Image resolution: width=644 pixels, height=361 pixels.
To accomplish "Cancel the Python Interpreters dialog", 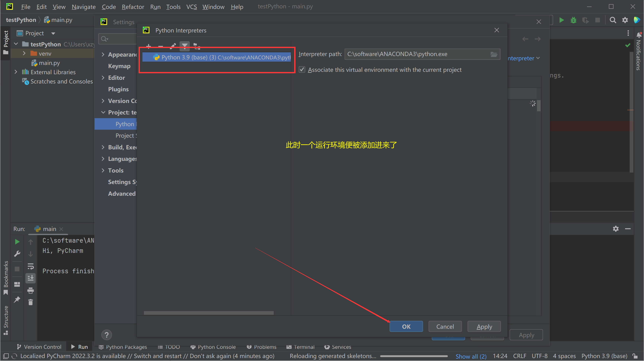I will coord(445,326).
